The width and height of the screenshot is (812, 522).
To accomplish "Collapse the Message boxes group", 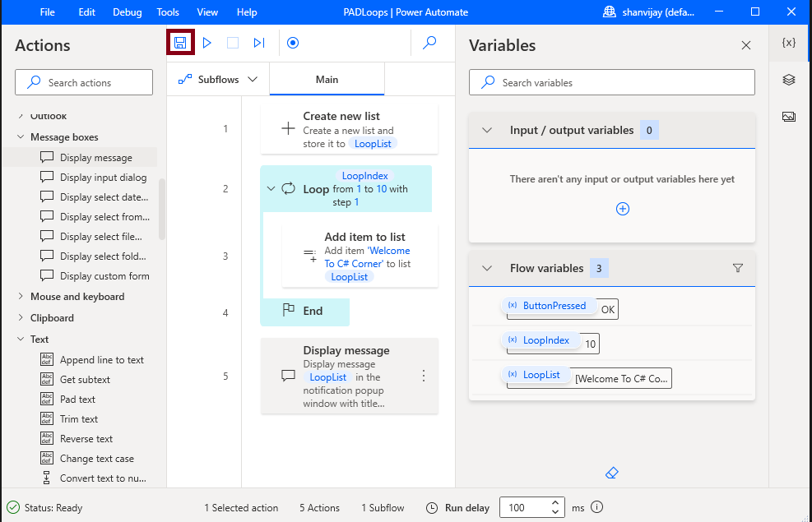I will point(21,136).
